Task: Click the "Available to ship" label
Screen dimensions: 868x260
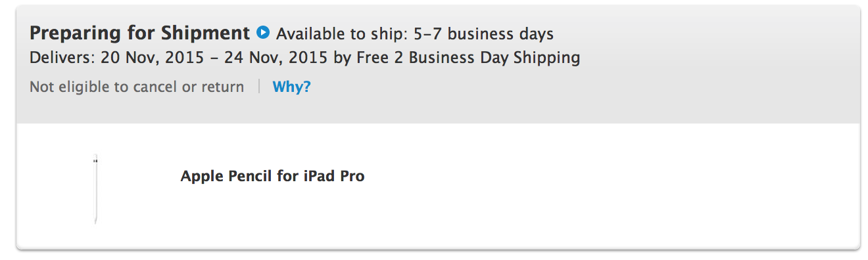Action: (x=341, y=33)
